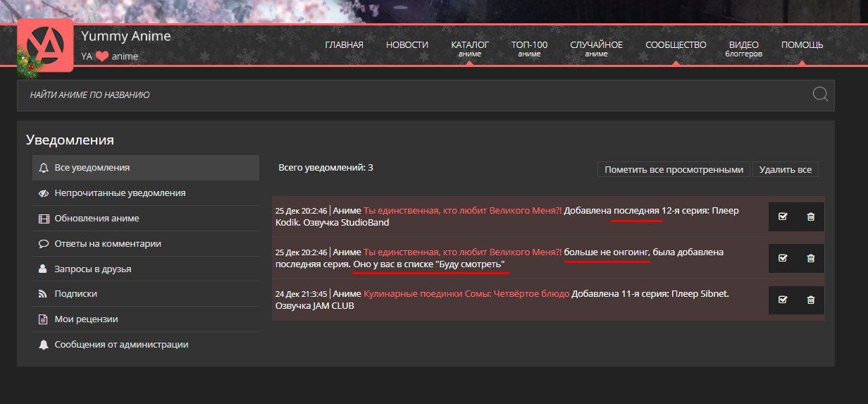
Task: Click the magnifier search icon
Action: coord(820,94)
